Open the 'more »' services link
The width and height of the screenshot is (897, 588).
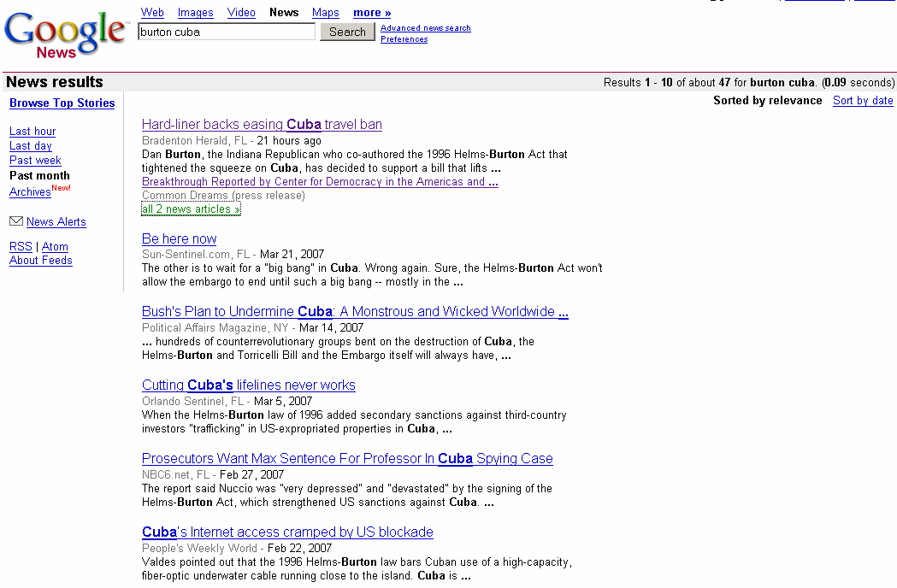372,13
